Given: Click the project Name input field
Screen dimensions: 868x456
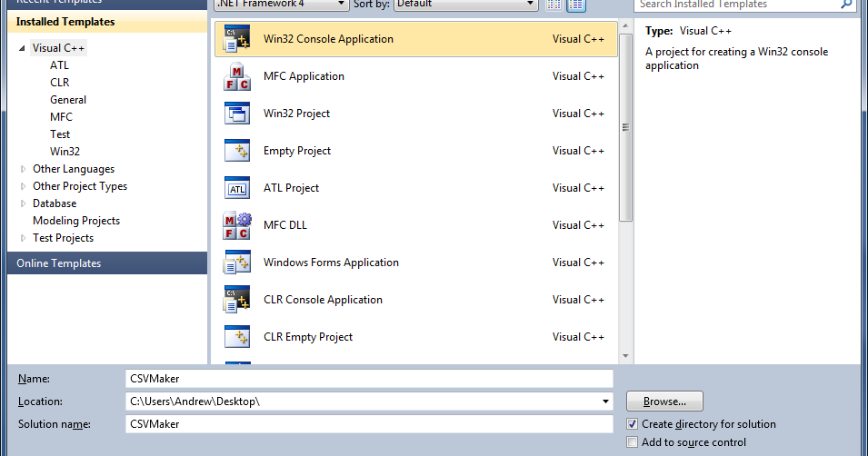Looking at the screenshot, I should 369,379.
